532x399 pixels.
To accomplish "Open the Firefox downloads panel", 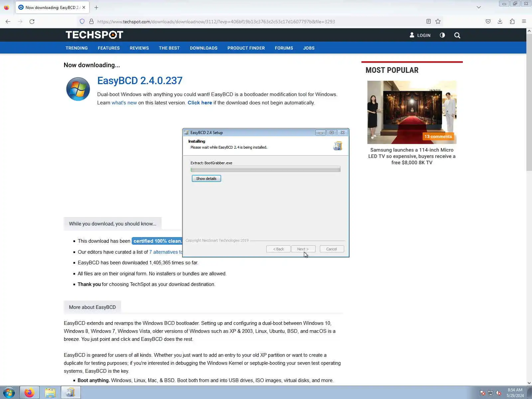I will click(x=500, y=22).
